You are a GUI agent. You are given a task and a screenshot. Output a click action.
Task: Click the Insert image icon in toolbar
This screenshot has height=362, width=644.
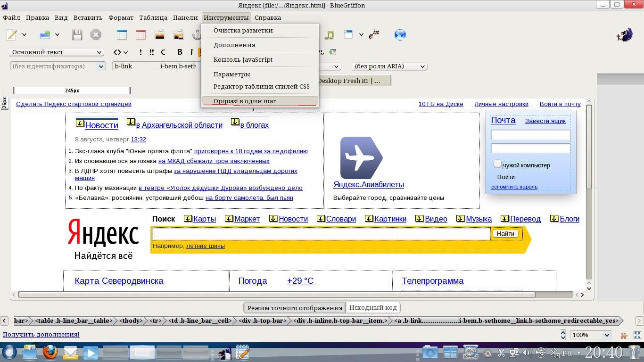pyautogui.click(x=160, y=34)
